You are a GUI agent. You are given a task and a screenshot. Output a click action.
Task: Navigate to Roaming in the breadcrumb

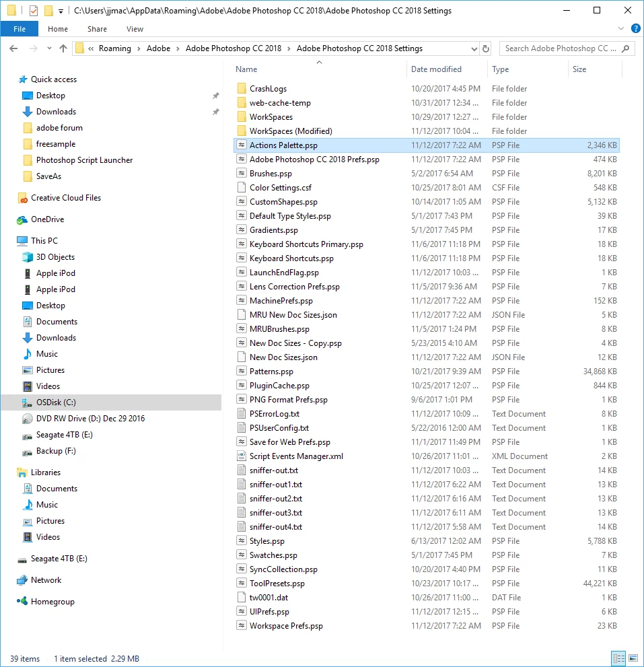tap(115, 48)
